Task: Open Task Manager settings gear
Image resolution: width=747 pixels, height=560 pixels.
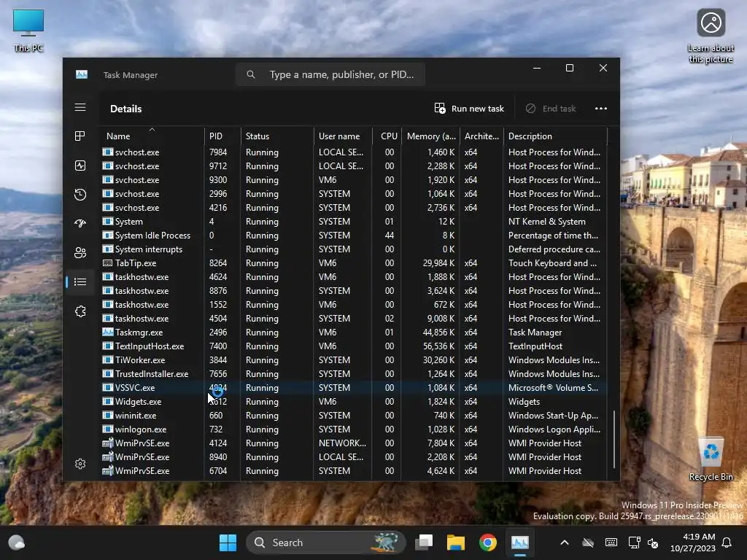Action: click(x=80, y=464)
